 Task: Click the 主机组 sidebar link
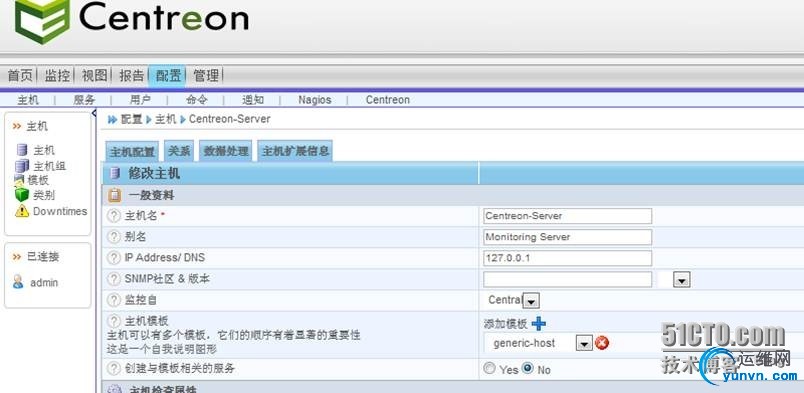[x=50, y=166]
